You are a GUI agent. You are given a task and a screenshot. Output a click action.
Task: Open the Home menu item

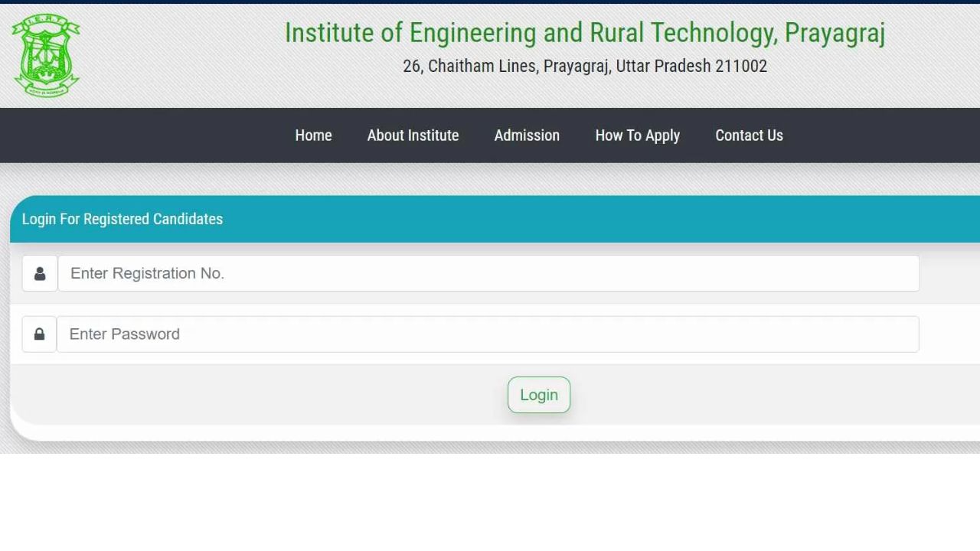(313, 135)
